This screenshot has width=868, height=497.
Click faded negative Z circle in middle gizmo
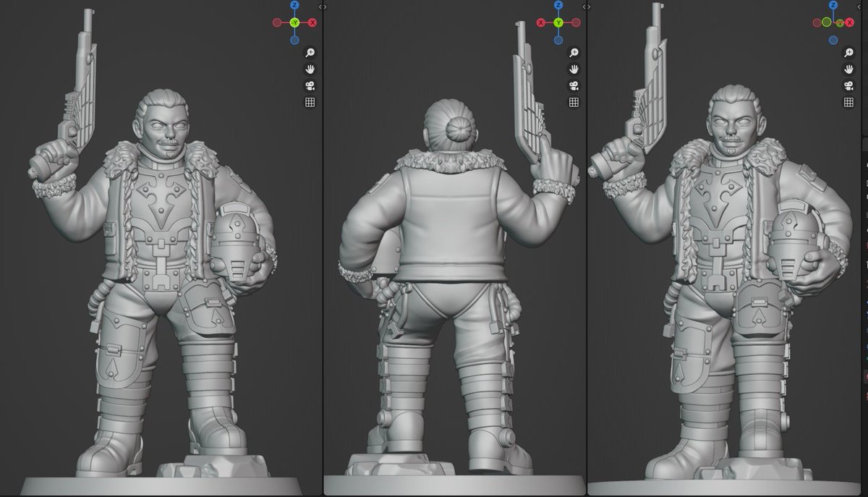558,40
